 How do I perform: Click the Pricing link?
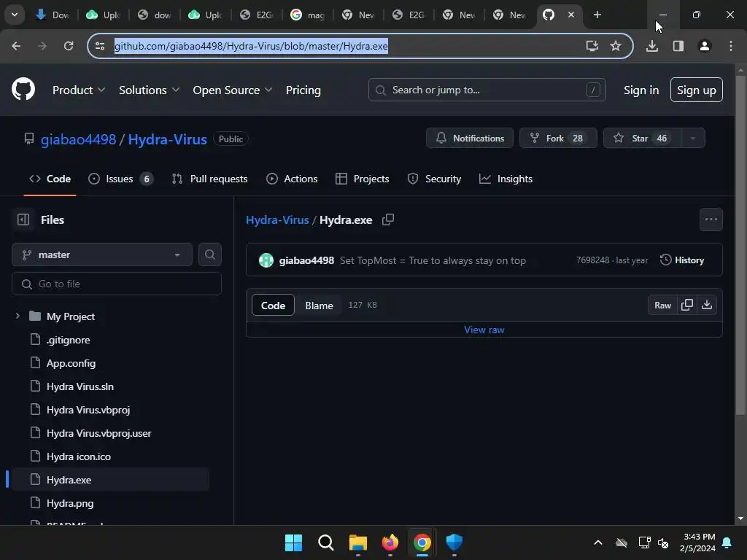point(303,90)
